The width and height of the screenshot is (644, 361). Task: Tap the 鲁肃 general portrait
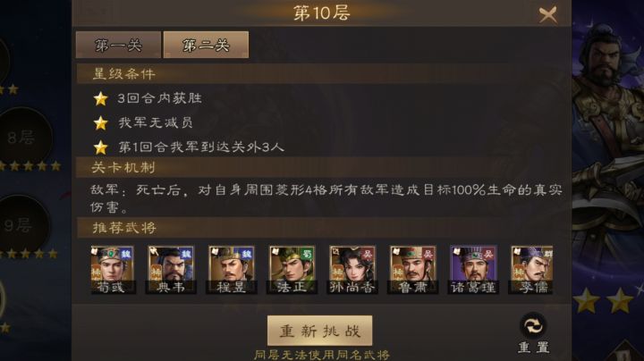[x=412, y=270]
